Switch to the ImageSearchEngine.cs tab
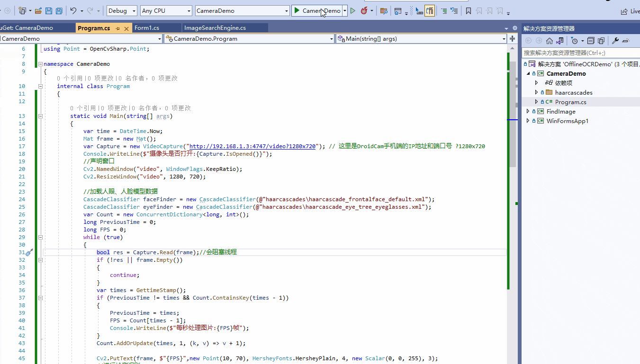Image resolution: width=640 pixels, height=364 pixels. (215, 28)
